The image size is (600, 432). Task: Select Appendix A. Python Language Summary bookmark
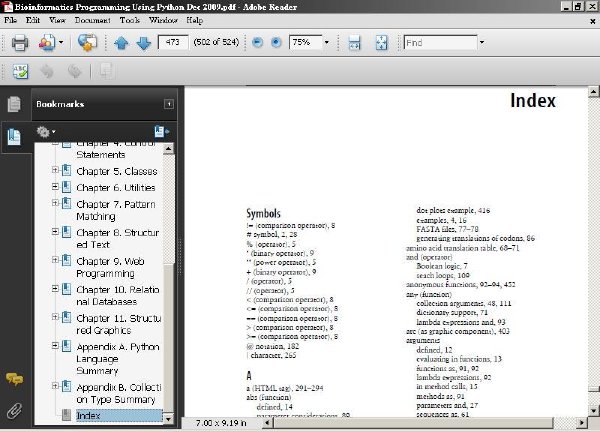point(118,359)
